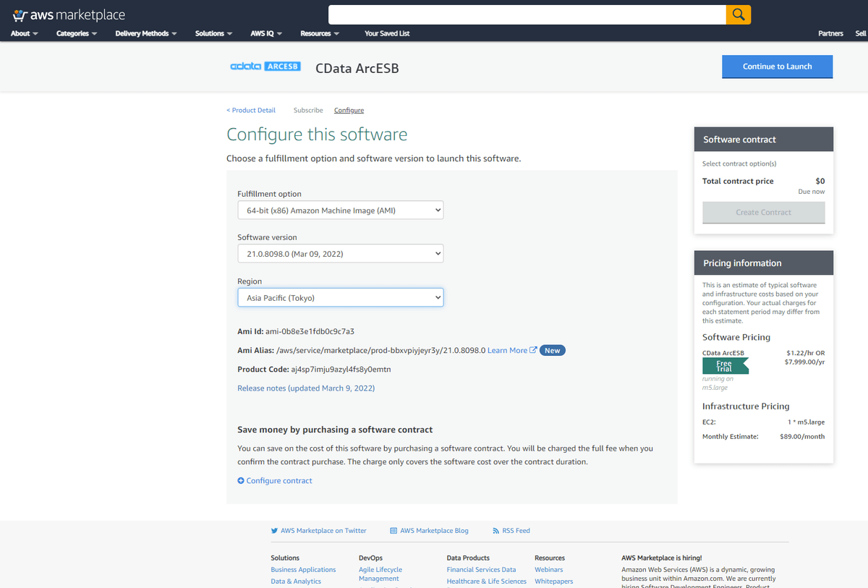Open the Delivery Methods menu
Image resolution: width=868 pixels, height=588 pixels.
146,33
